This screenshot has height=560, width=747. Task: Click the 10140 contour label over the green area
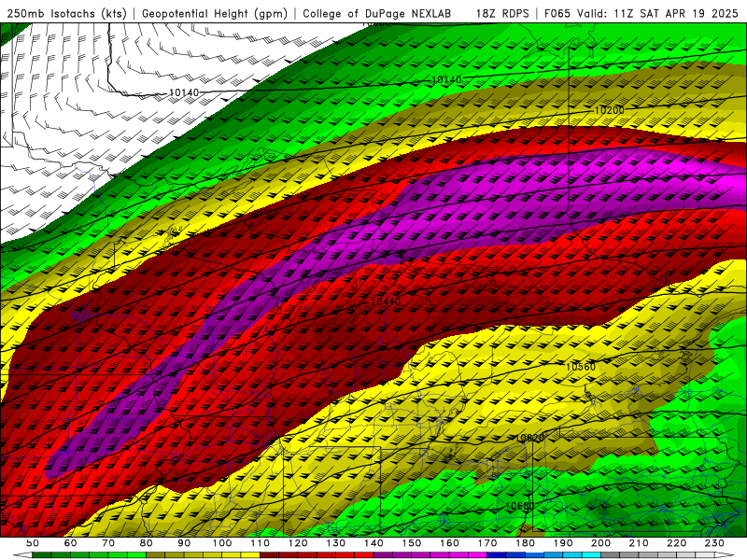point(446,79)
